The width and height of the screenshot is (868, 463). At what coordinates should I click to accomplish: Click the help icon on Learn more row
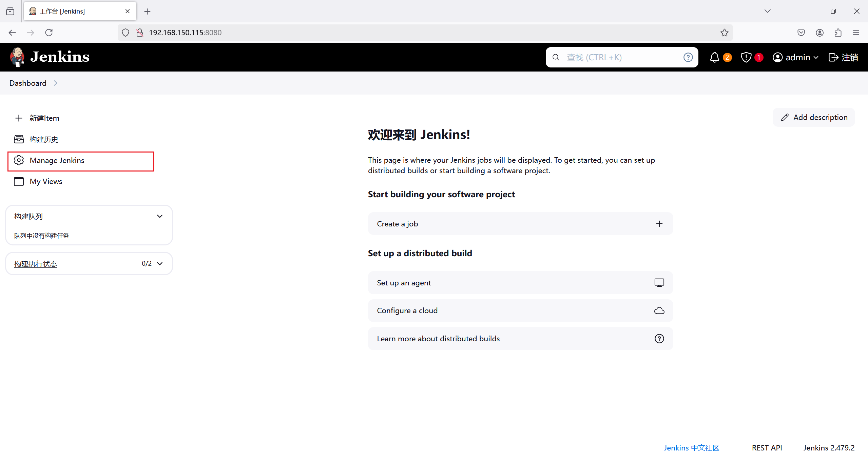(659, 339)
